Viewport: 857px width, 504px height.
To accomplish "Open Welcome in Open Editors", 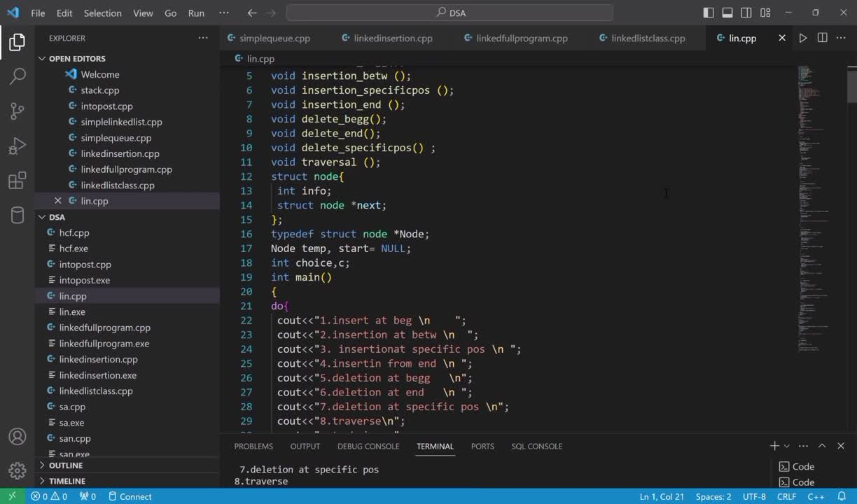I will pyautogui.click(x=99, y=74).
